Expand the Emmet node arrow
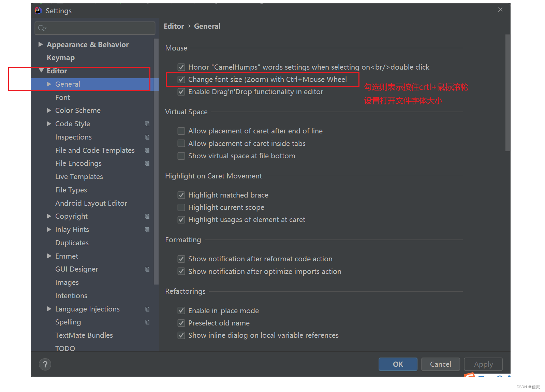This screenshot has height=392, width=545. (49, 256)
